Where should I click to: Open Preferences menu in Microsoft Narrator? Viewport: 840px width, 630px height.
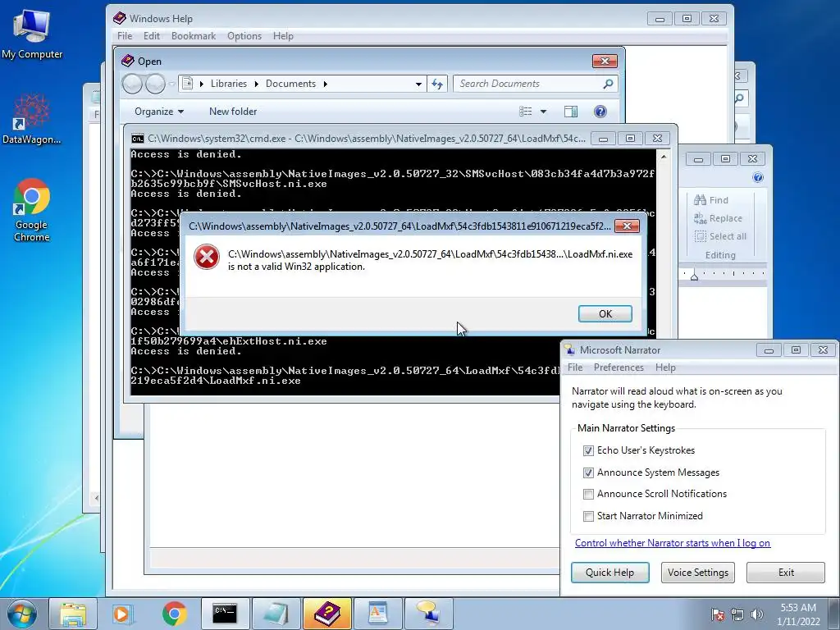[x=619, y=367]
